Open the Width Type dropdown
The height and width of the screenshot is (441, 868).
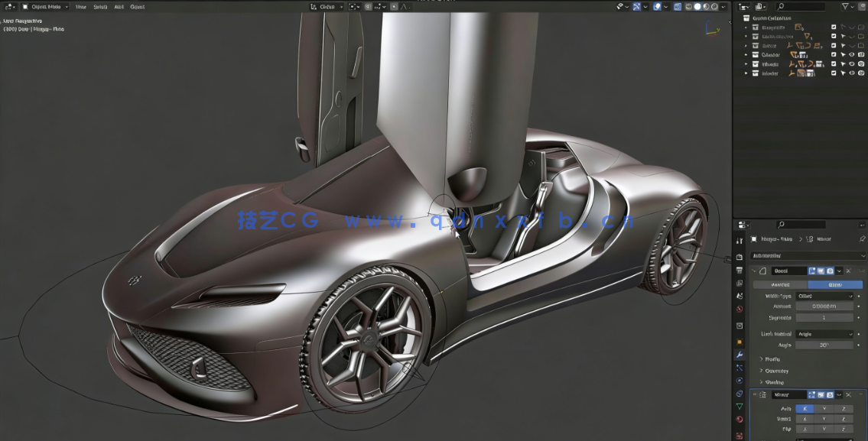coord(824,296)
